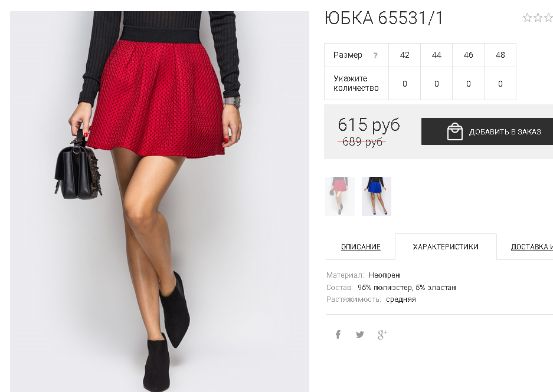Share product via Google Plus icon

[x=382, y=335]
